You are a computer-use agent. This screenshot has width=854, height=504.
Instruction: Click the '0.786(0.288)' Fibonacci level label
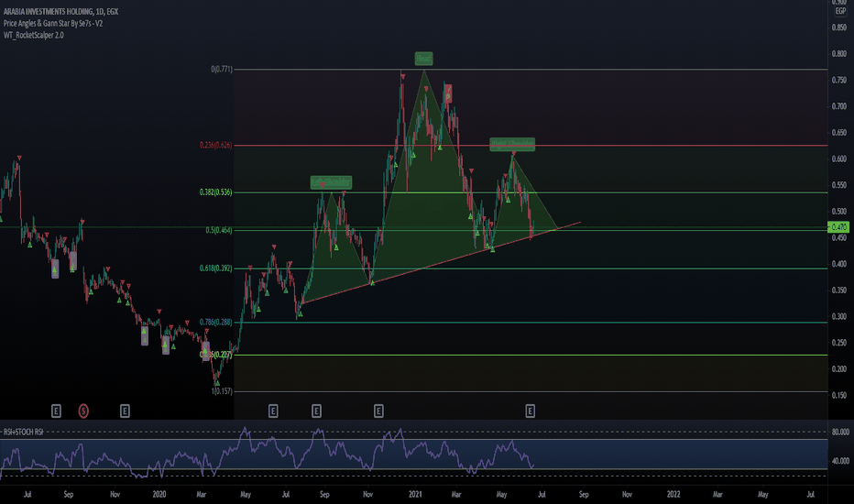pos(215,322)
